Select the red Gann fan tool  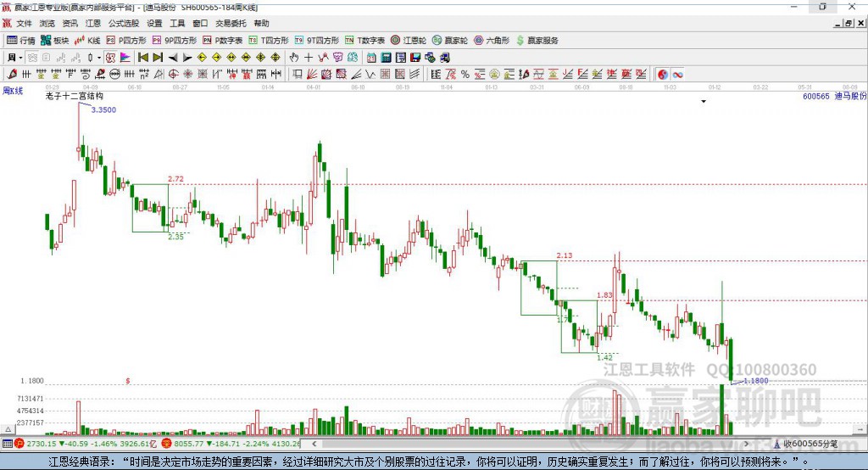coord(312,75)
